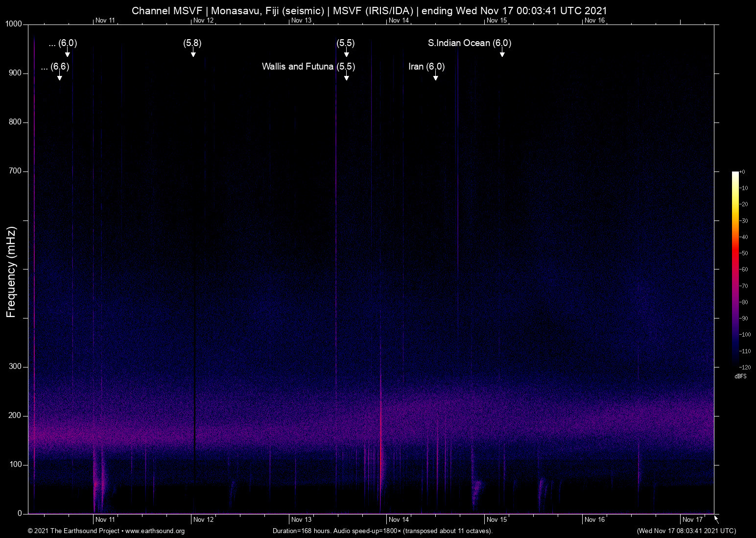Screen dimensions: 756x538
Task: Click the channel title Channel MSVF header
Action: point(167,10)
